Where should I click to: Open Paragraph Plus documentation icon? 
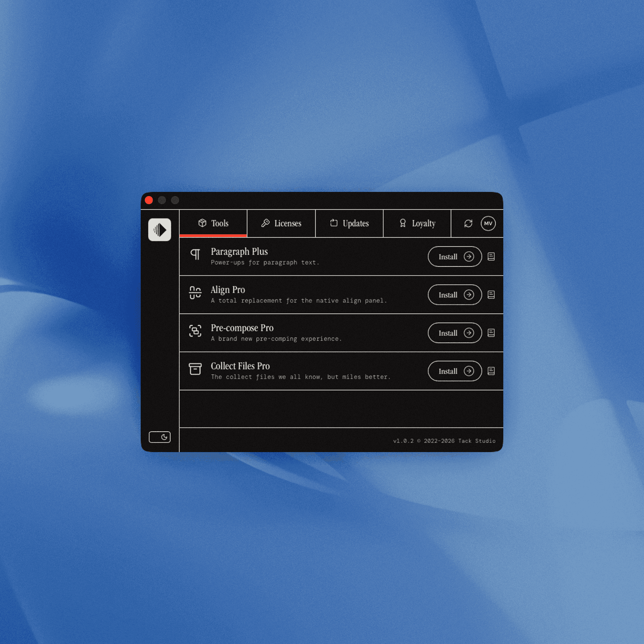[x=491, y=256]
